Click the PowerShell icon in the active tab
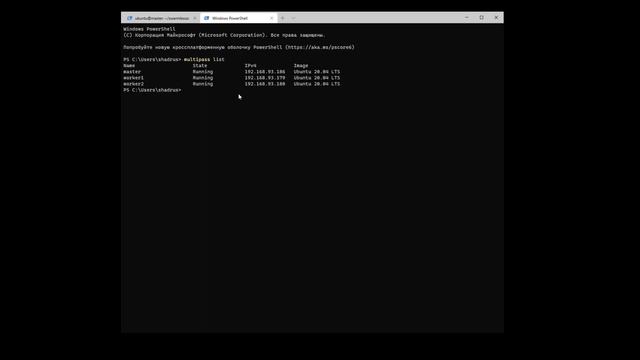 (207, 18)
